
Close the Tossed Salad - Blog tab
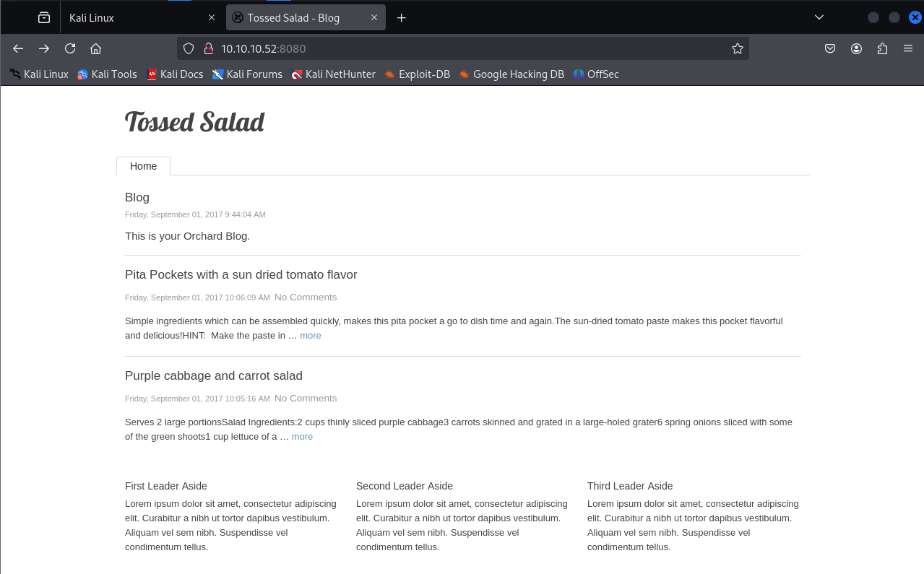[x=374, y=17]
